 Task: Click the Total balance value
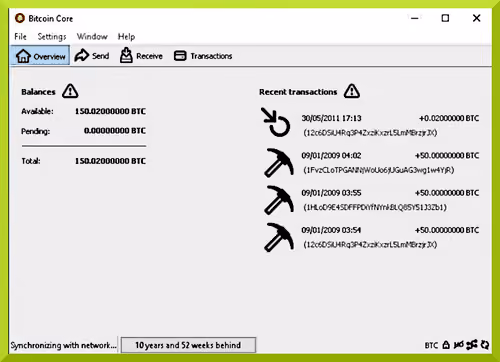click(110, 161)
